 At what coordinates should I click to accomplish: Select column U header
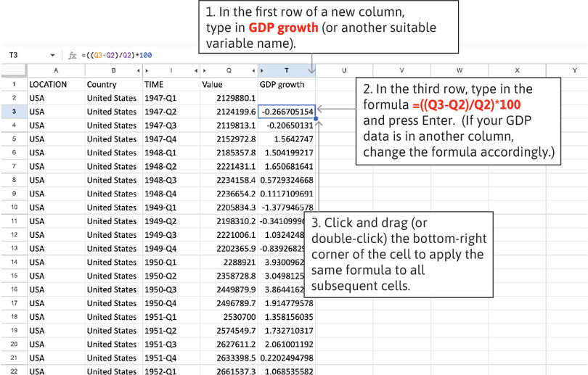click(344, 70)
